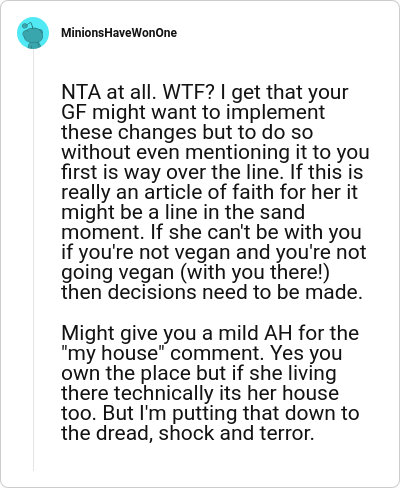Click the word "GF" at line start
Viewport: 400px width, 488px height.
coord(74,112)
